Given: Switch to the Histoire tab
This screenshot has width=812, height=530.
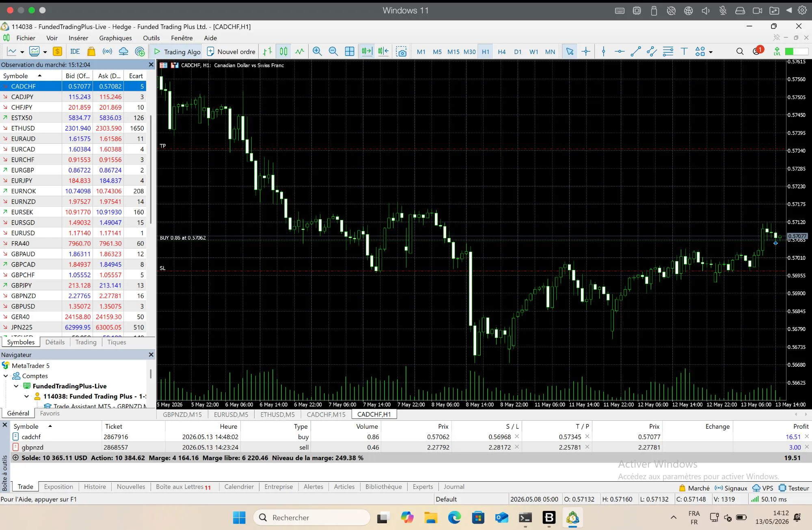Looking at the screenshot, I should tap(95, 487).
